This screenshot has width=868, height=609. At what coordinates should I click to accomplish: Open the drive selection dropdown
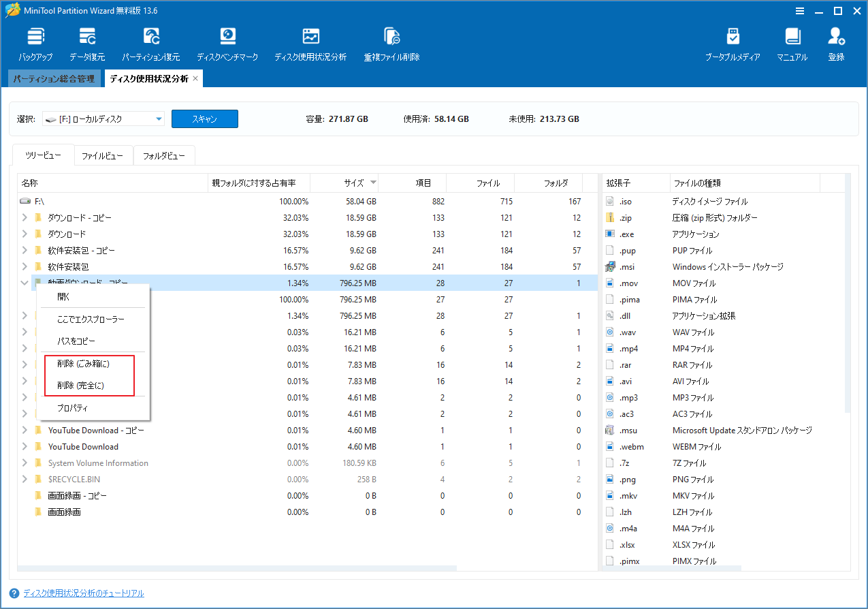[159, 118]
